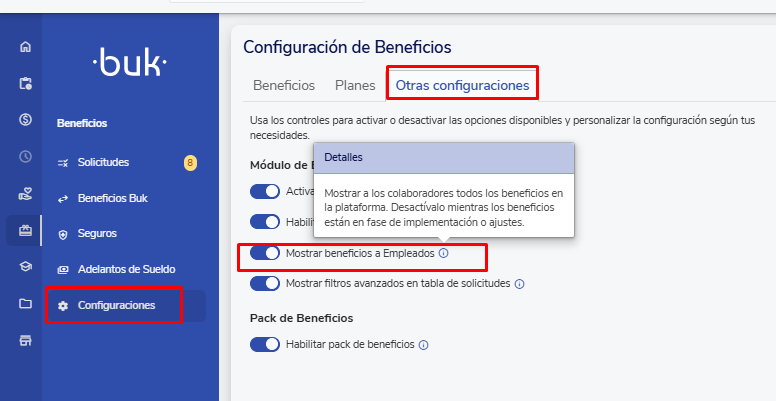Disable Mostrar filtros avanzados en tabla toggle
Screen dimensions: 776x401
[265, 284]
